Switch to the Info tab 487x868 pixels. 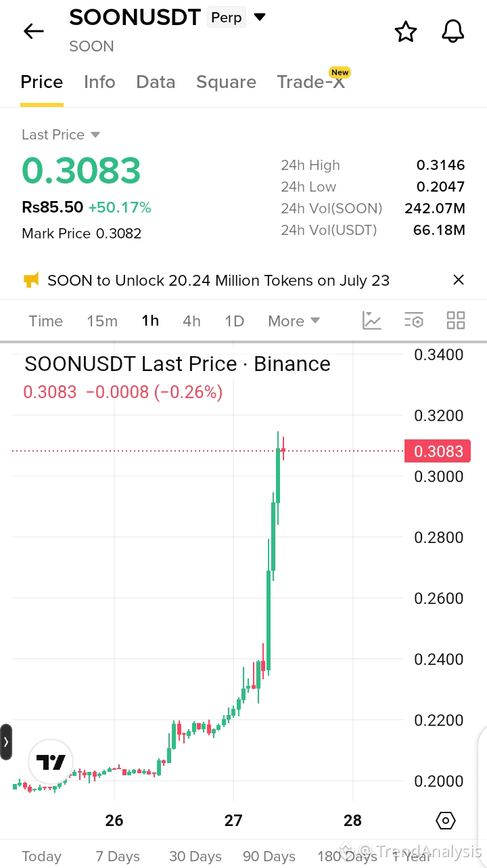(x=99, y=82)
